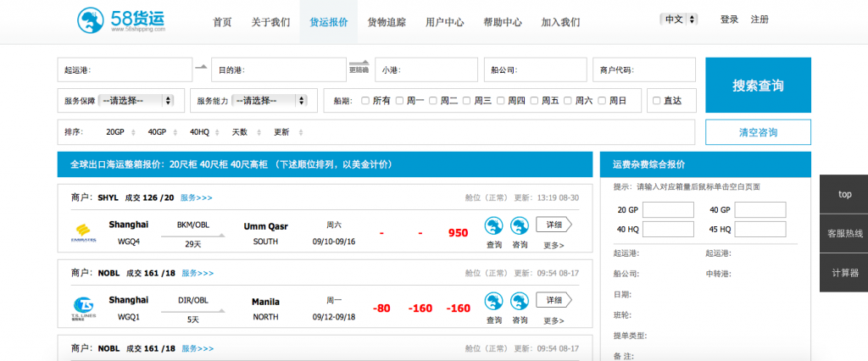Click the 58货运 logo icon
This screenshot has width=868, height=361.
click(90, 20)
